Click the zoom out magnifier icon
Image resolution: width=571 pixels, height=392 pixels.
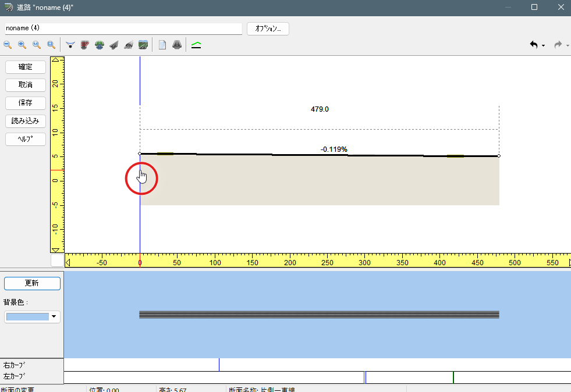8,45
